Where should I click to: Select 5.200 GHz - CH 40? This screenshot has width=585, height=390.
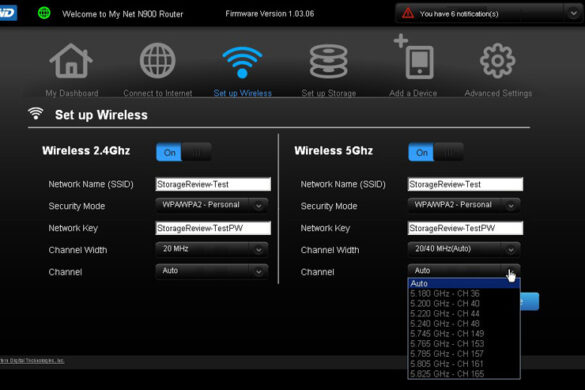(464, 304)
